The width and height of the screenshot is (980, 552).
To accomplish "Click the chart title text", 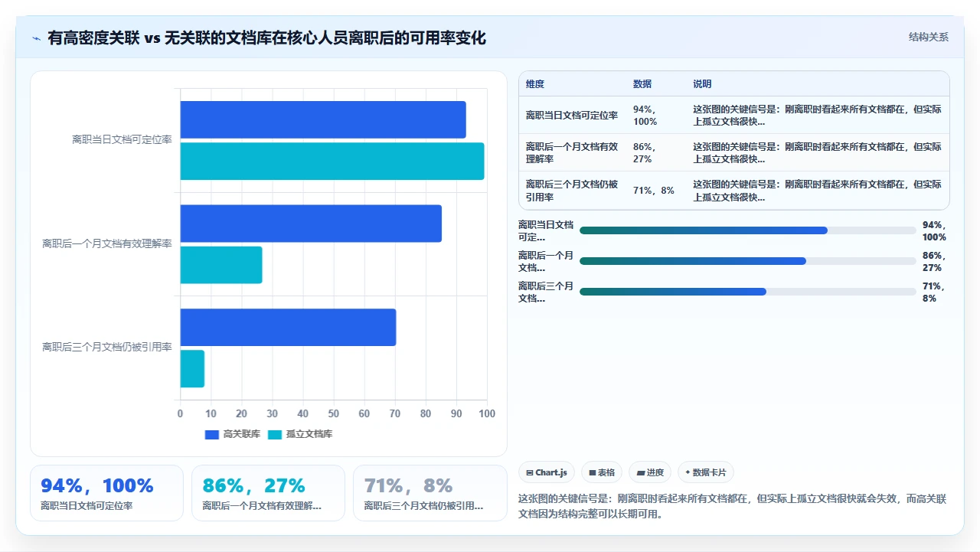I will point(266,38).
